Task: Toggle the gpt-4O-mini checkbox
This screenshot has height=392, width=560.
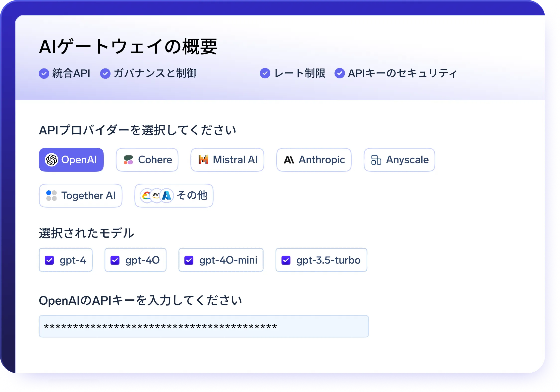Action: [x=189, y=260]
